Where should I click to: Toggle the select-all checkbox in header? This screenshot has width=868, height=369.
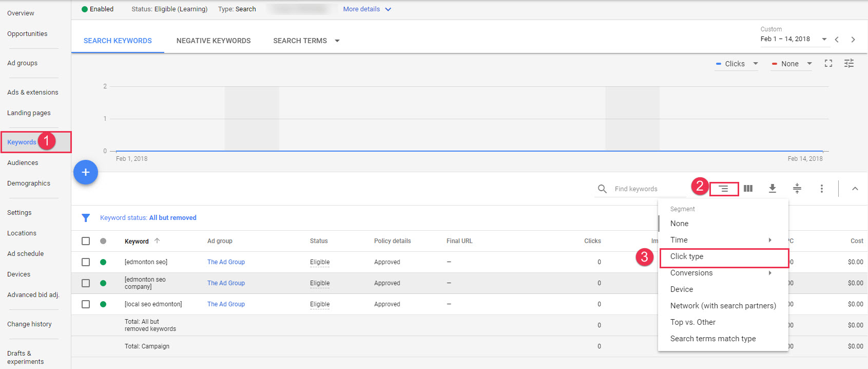(86, 241)
